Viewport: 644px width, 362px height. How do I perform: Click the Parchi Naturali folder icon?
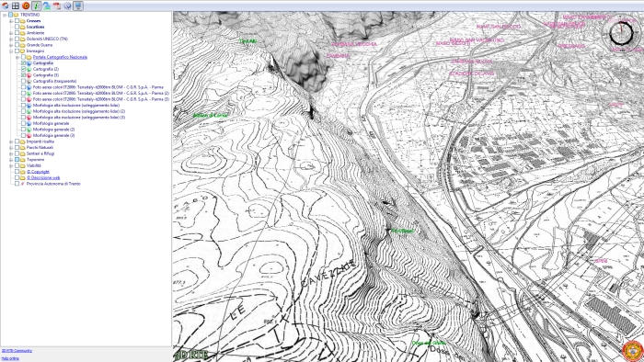(x=23, y=148)
